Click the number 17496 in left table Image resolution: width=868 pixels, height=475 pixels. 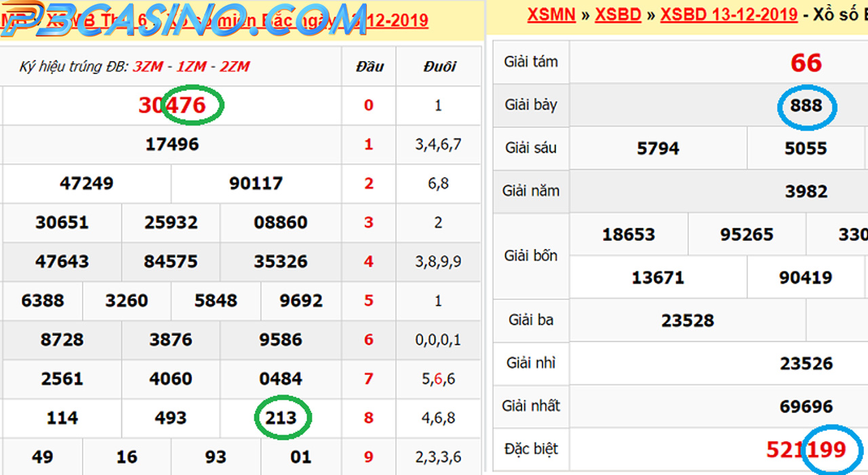(172, 145)
